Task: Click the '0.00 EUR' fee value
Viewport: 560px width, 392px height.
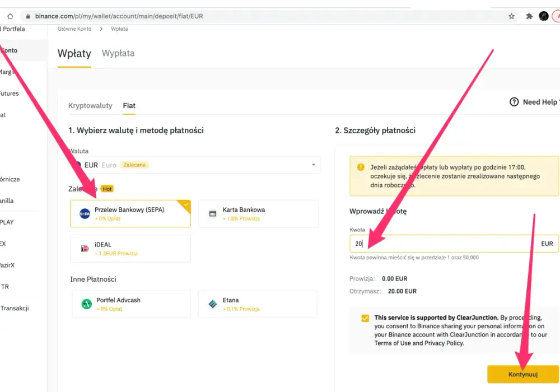Action: point(395,279)
